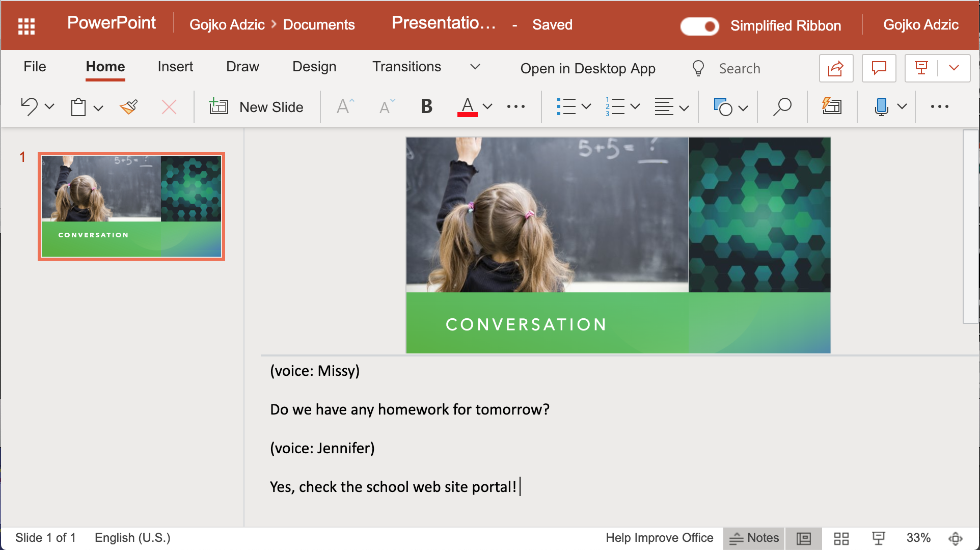Open the Documents folder breadcrumb
This screenshot has height=550, width=980.
tap(319, 25)
